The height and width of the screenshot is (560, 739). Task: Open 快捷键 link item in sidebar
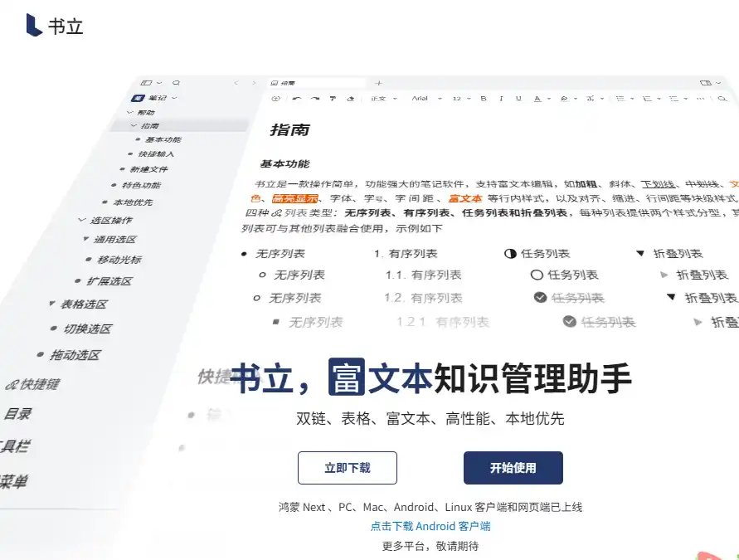coord(32,384)
